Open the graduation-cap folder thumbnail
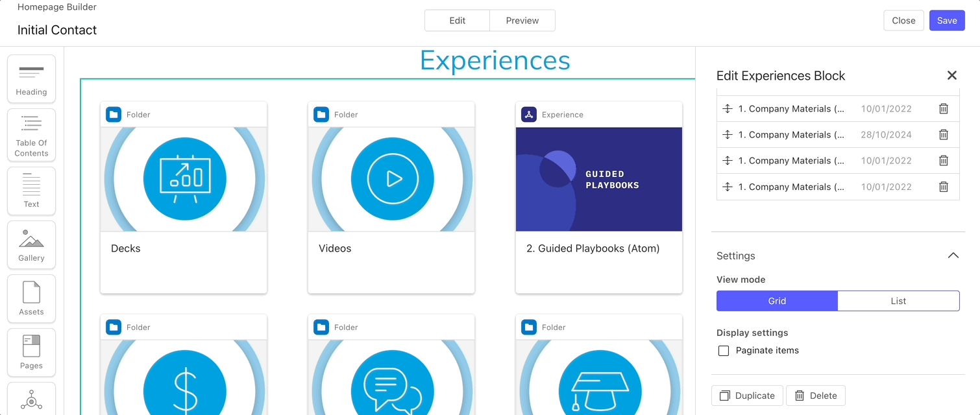The image size is (980, 415). click(x=599, y=377)
